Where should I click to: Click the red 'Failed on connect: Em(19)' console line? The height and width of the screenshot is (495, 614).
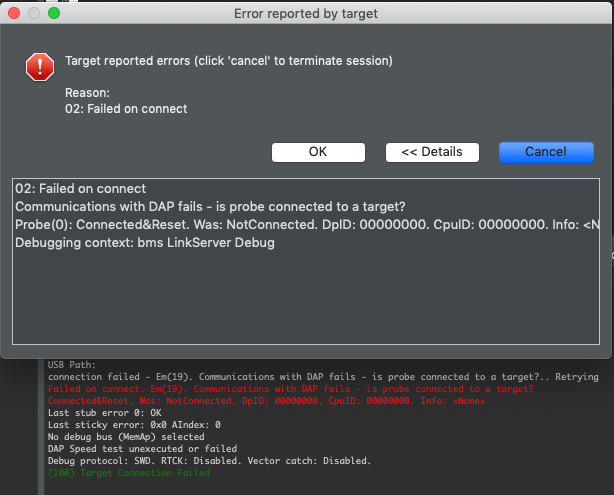(290, 389)
